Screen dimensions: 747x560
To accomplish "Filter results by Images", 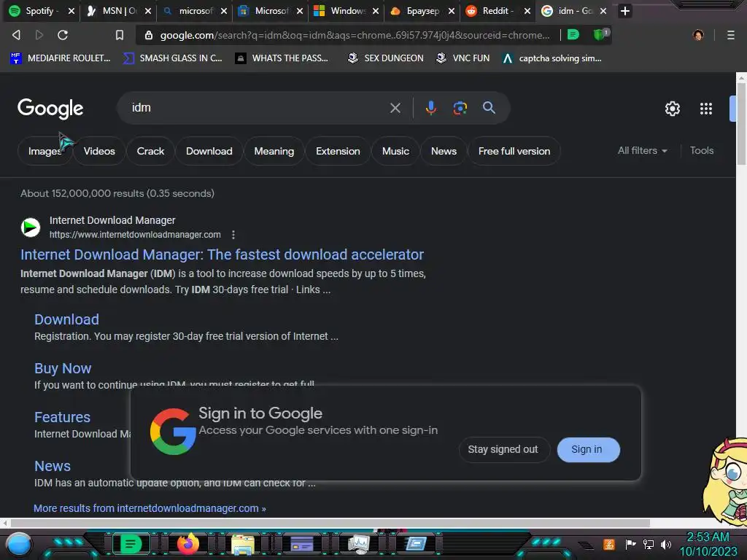I will coord(44,152).
